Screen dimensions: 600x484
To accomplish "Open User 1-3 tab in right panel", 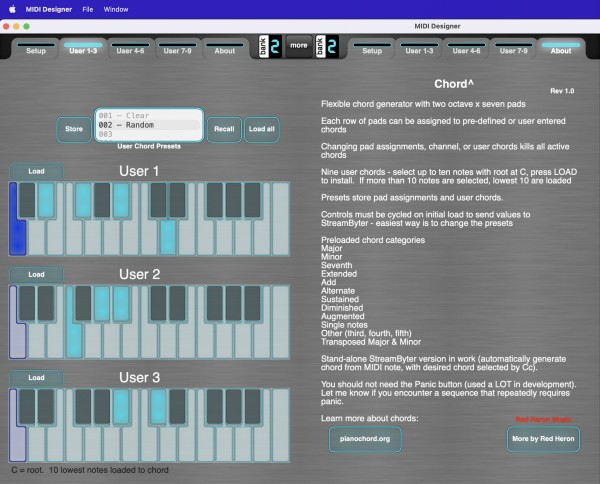I will tap(419, 49).
